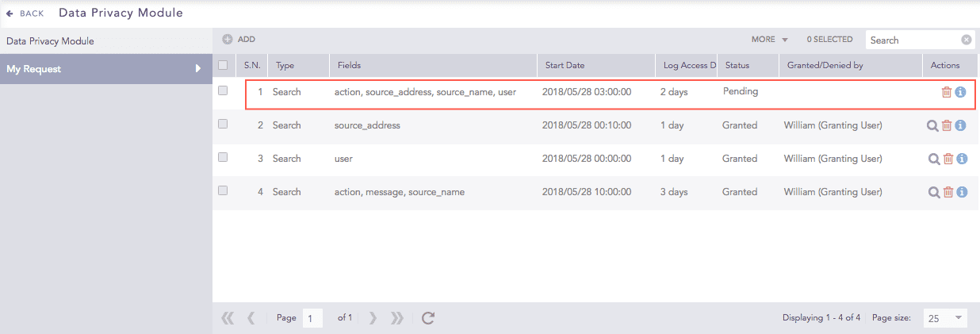Select checkbox of request row 3

pos(223,158)
